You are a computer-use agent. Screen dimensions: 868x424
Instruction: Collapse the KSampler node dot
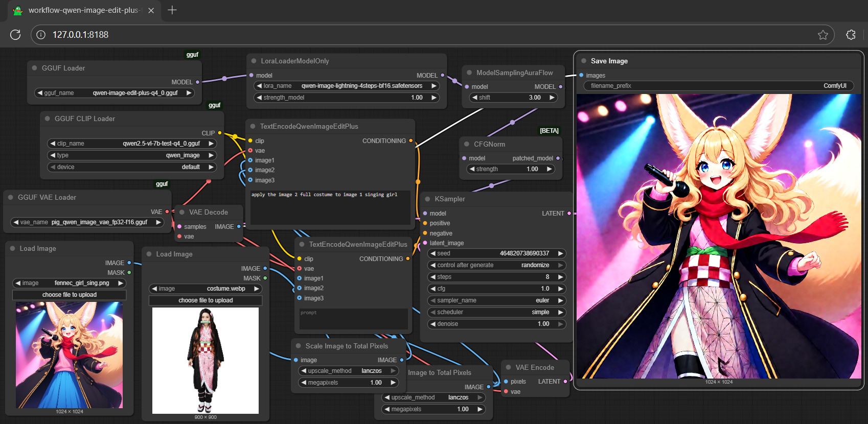coord(427,199)
